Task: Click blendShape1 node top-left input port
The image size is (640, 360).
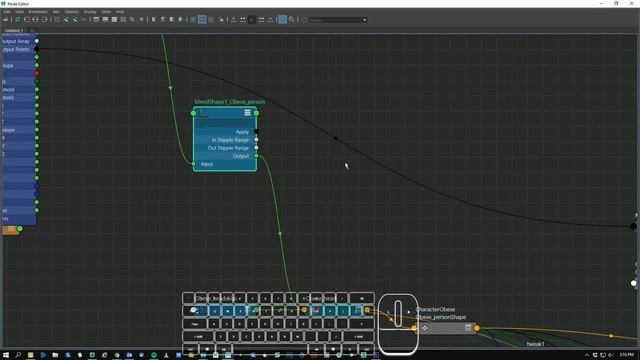Action: click(193, 113)
